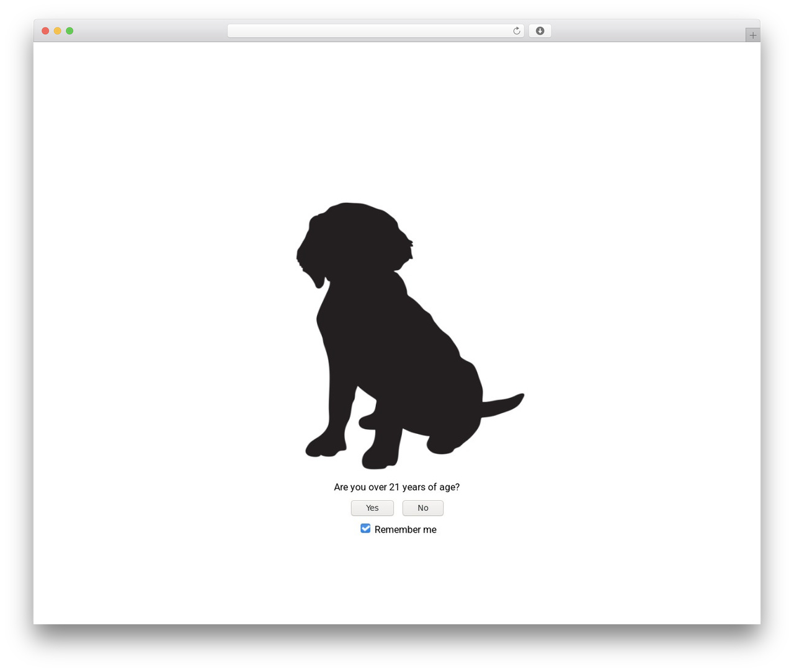Click the 'Are you over 21 years of age?' text
This screenshot has width=794, height=672.
397,487
